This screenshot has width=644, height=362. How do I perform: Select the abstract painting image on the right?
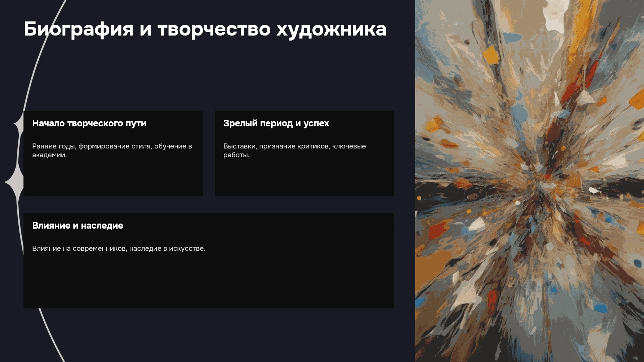pos(530,181)
